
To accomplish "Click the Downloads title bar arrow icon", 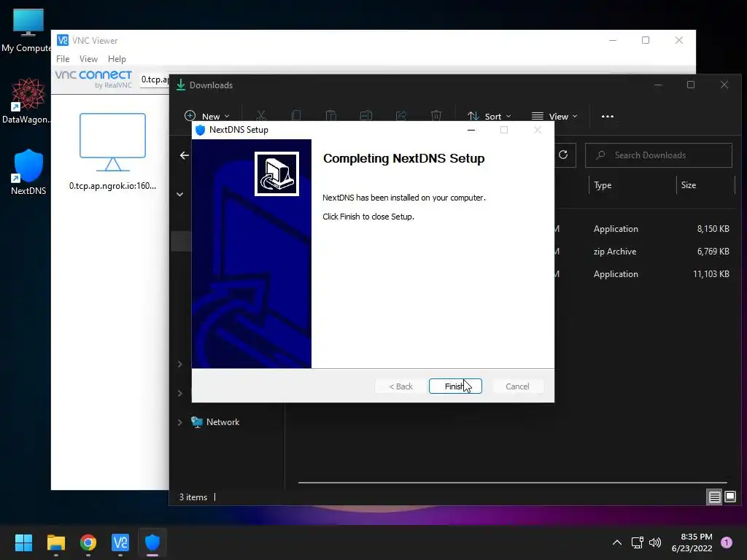I will click(x=181, y=85).
